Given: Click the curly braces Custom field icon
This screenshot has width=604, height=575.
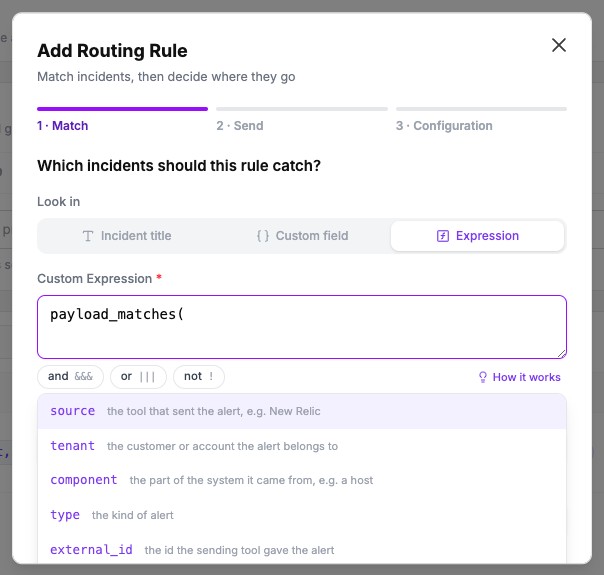Looking at the screenshot, I should click(263, 236).
